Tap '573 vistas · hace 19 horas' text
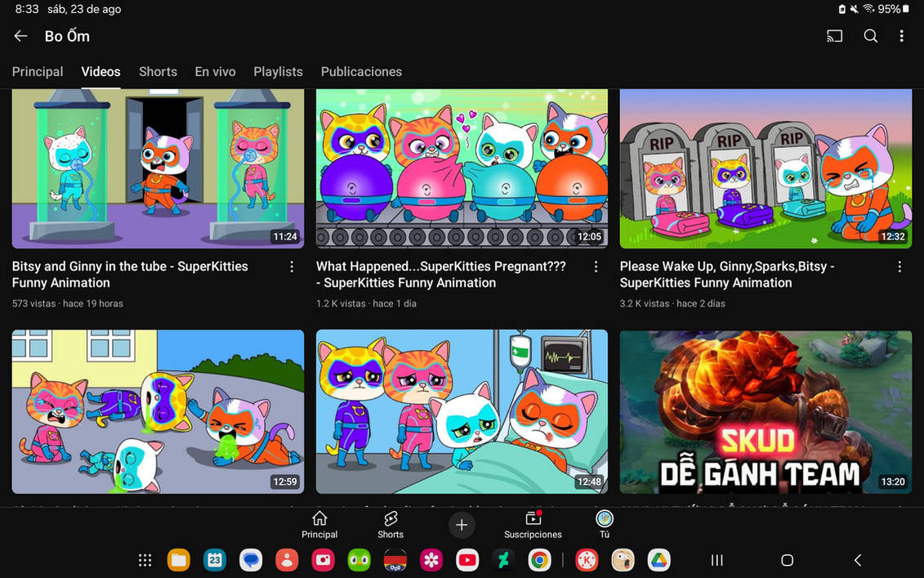The width and height of the screenshot is (924, 578). [68, 304]
